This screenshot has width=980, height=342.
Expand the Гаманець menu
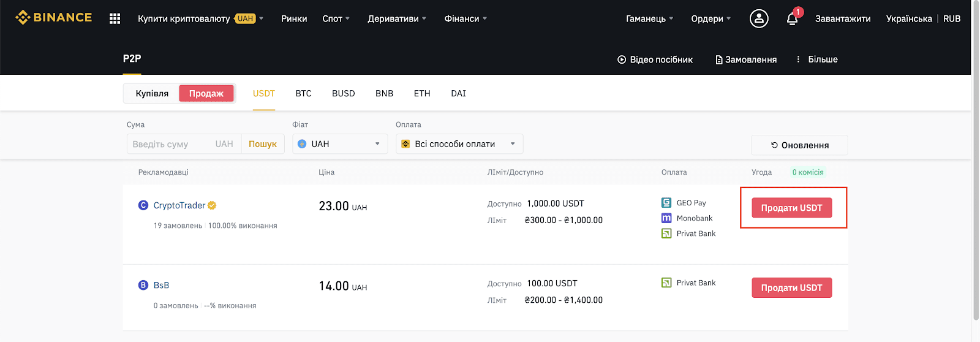point(649,18)
